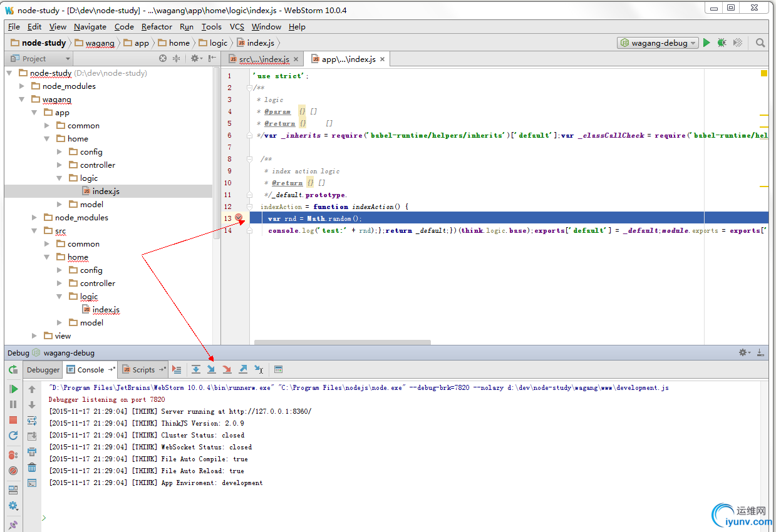Click Scroll from Source icon in Project panel
776x532 pixels.
[x=163, y=58]
